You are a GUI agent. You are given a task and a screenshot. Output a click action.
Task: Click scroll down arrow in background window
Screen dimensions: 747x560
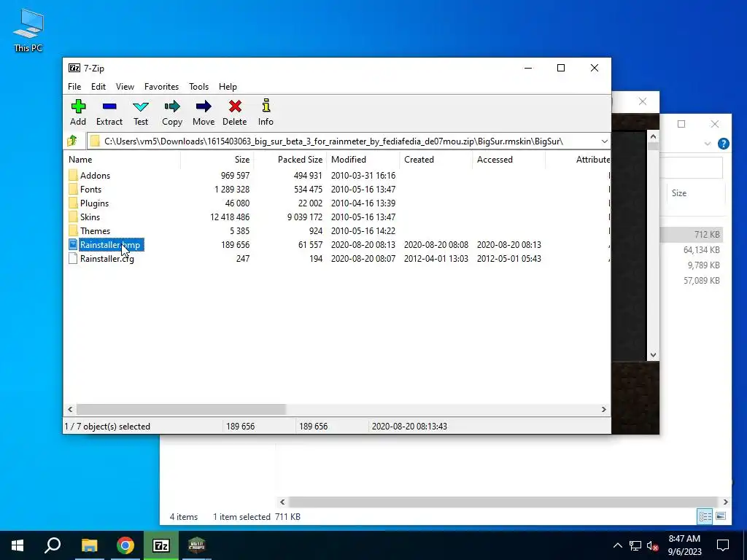(x=653, y=355)
